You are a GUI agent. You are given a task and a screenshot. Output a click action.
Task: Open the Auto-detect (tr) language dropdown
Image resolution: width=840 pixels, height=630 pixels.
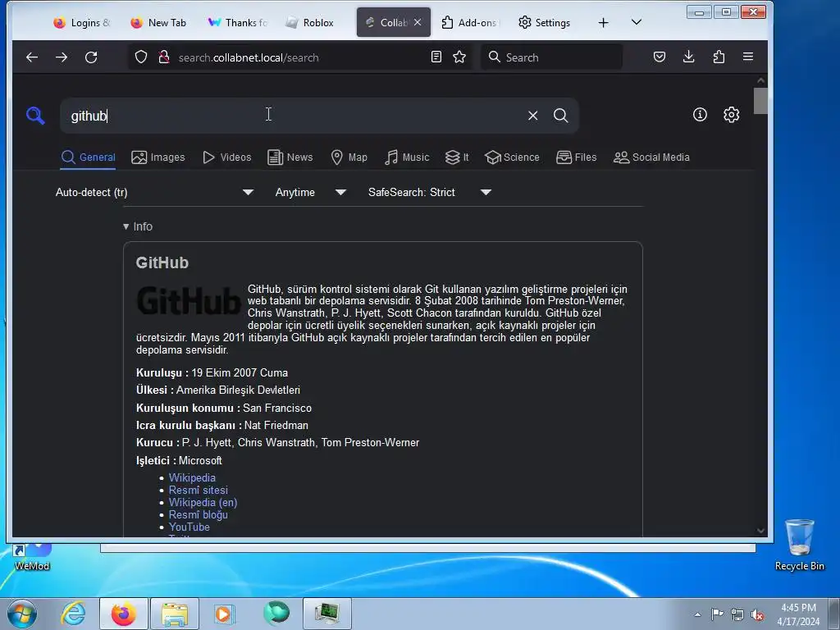click(x=154, y=192)
